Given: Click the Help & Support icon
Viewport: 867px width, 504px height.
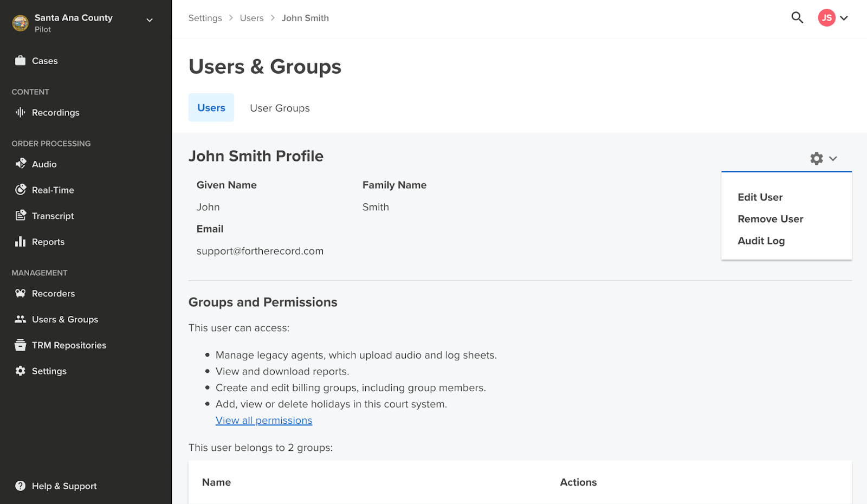Looking at the screenshot, I should tap(21, 486).
